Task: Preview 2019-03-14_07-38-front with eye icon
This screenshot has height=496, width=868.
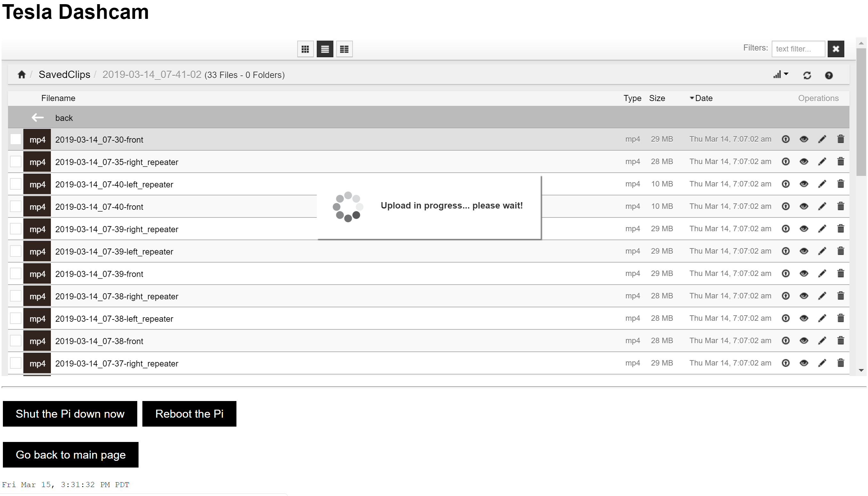Action: (804, 340)
